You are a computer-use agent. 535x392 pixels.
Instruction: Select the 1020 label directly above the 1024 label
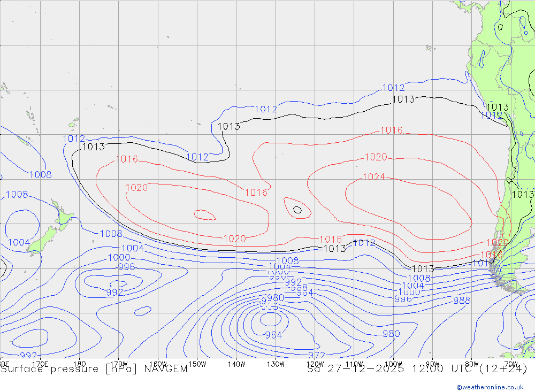coord(376,157)
